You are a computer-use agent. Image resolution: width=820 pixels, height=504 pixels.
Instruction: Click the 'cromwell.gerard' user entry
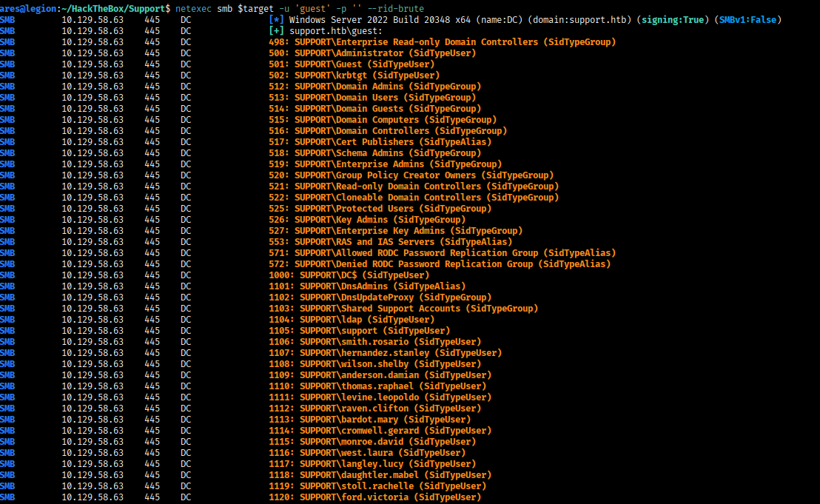coord(380,431)
